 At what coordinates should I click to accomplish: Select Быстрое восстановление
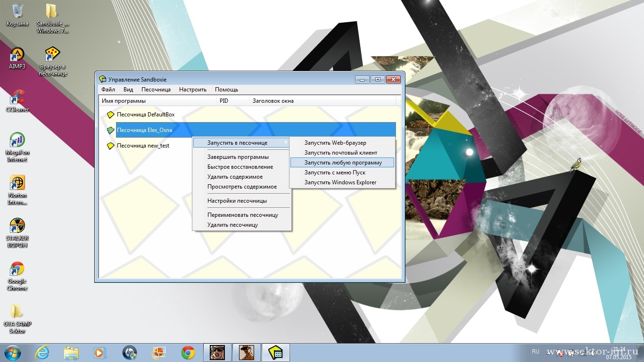pyautogui.click(x=242, y=167)
